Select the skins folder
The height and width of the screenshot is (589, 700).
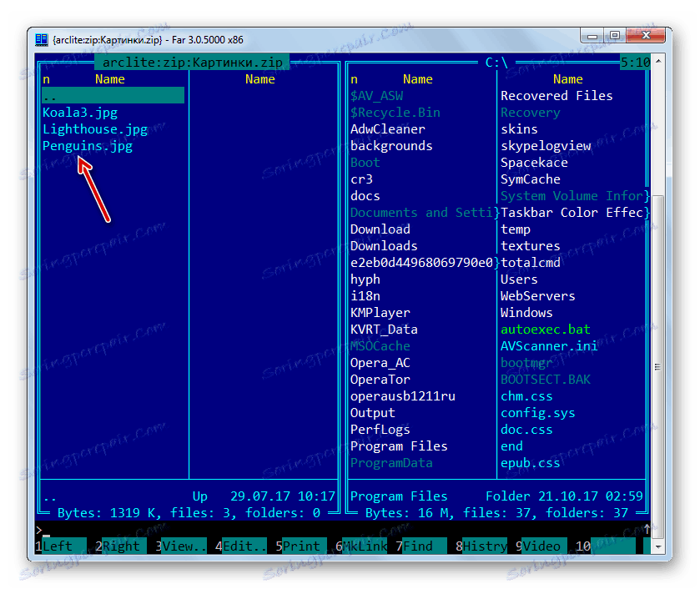tap(519, 129)
